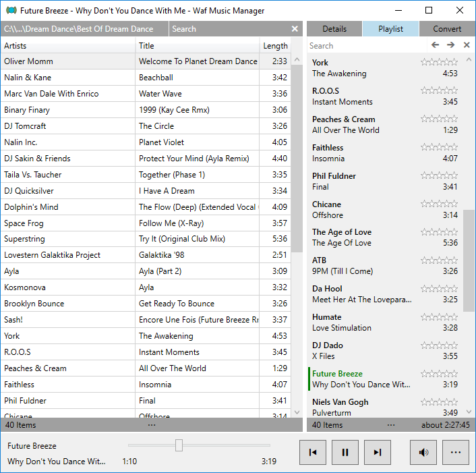Screen dimensions: 476x473
Task: Select Kosmonova row in library
Action: click(146, 287)
